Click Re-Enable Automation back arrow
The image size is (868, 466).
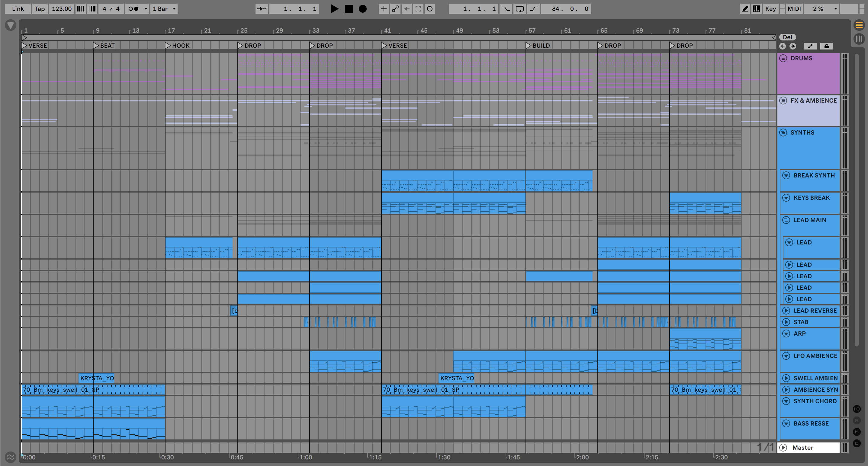[407, 9]
